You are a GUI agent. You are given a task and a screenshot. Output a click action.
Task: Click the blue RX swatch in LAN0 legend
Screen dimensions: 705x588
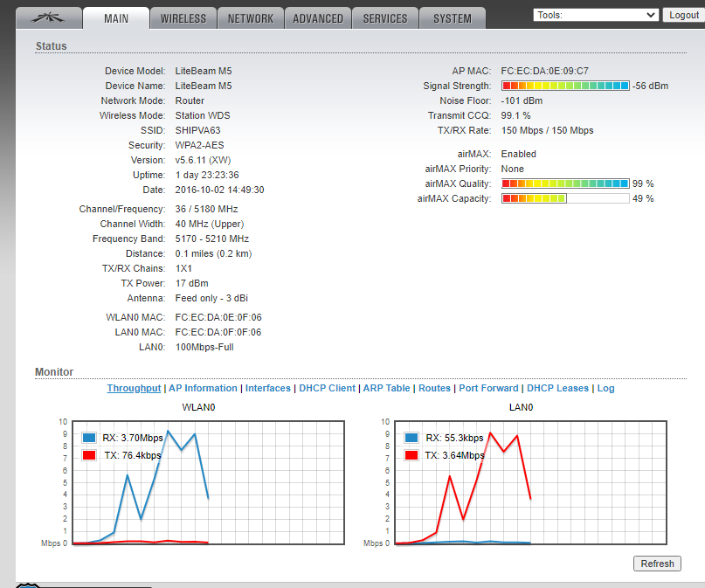tap(411, 438)
